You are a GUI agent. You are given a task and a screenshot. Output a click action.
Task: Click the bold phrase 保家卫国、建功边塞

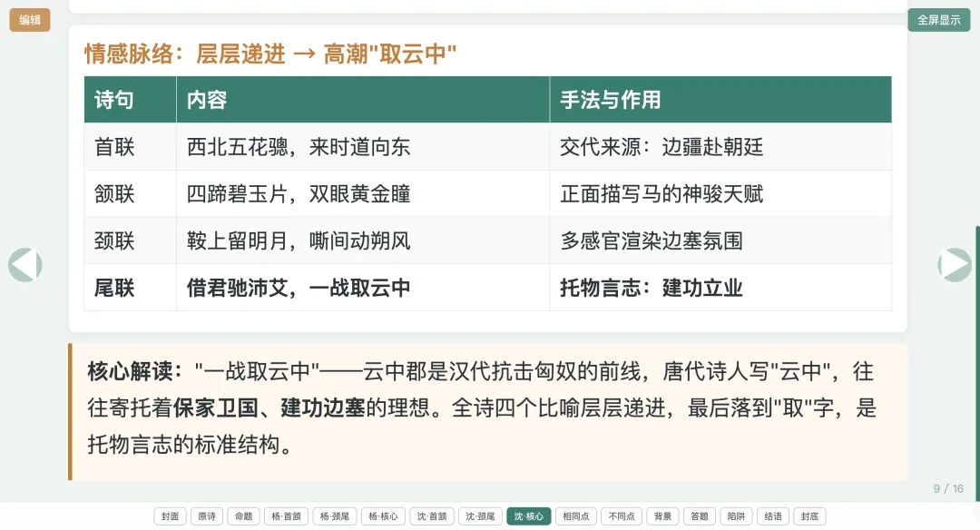[269, 407]
